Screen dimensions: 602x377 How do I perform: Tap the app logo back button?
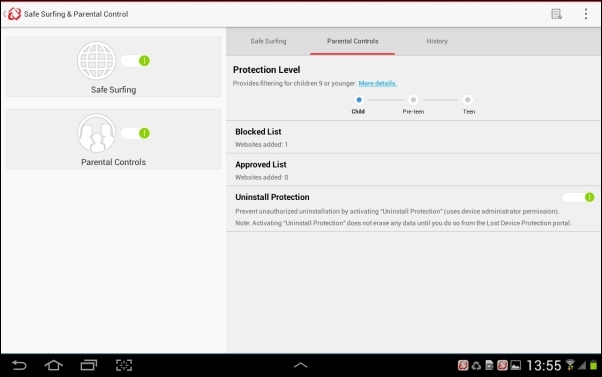point(12,14)
